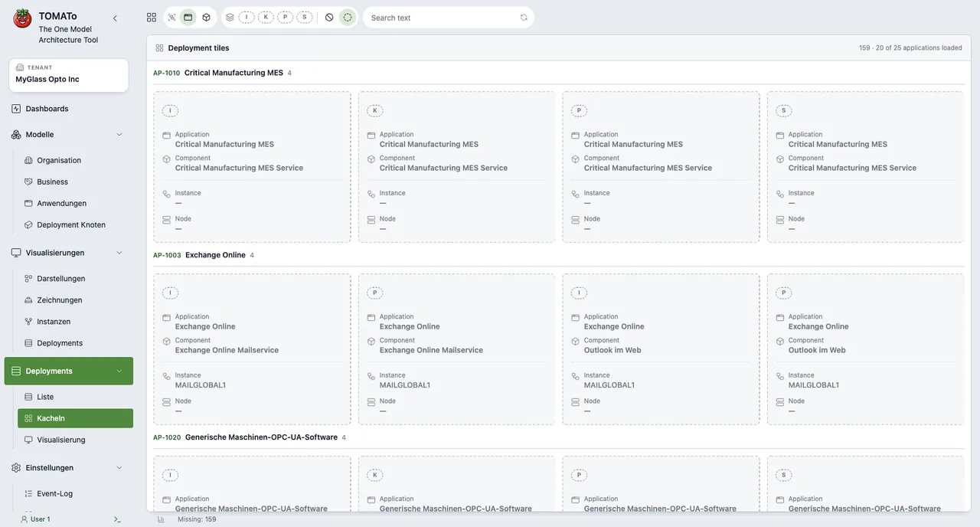Click MAILGLOBAL1 in first Exchange Online tile
The image size is (980, 527).
(x=201, y=385)
